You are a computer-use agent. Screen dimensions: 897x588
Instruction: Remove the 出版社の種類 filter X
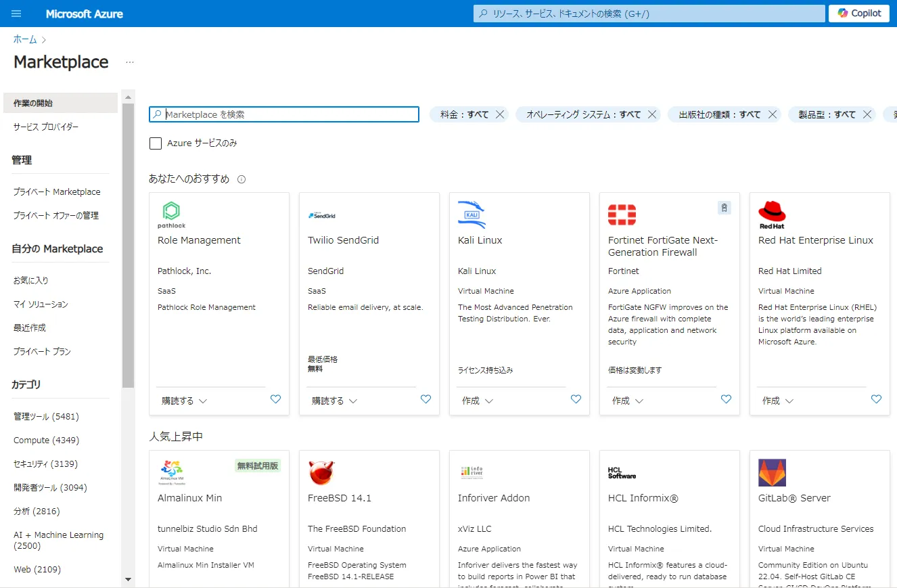772,114
